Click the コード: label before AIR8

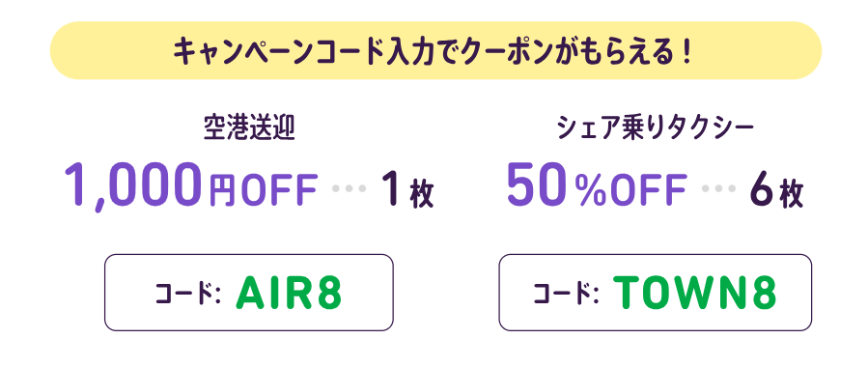pos(188,295)
